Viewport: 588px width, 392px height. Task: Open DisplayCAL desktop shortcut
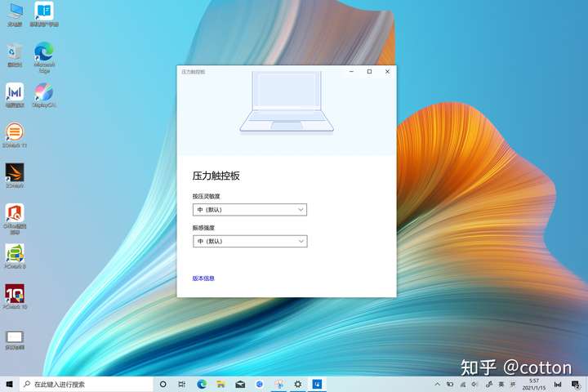(x=44, y=96)
